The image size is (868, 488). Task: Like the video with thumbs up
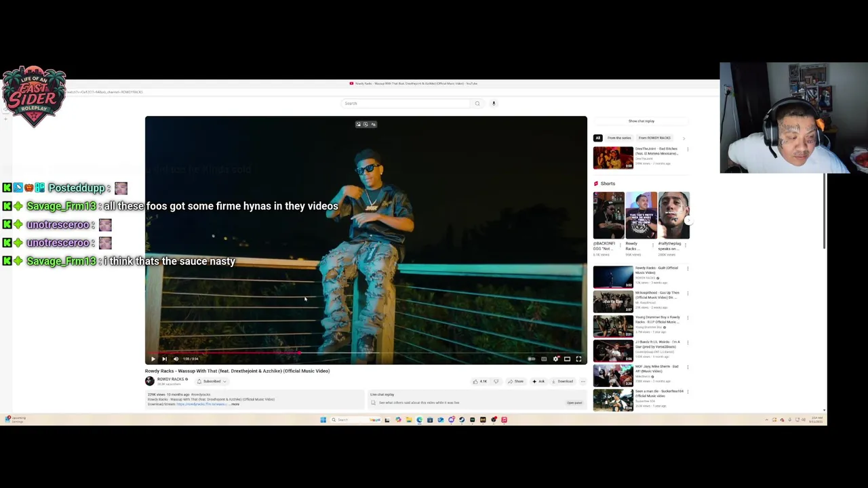[x=480, y=381]
